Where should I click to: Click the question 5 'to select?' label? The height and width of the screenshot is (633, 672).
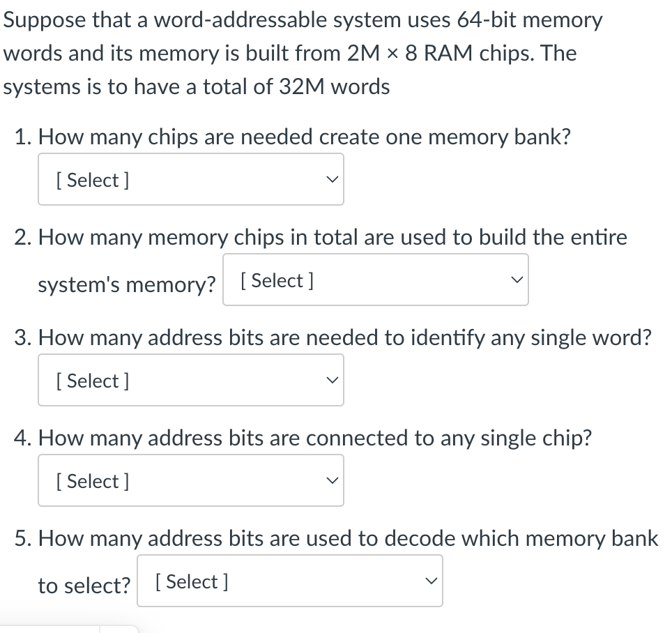(x=84, y=586)
